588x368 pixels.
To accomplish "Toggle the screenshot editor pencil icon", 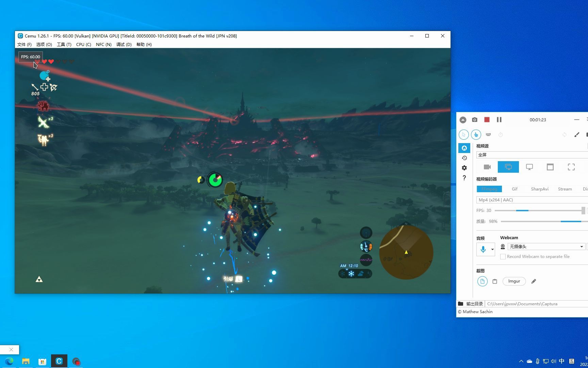I will pyautogui.click(x=534, y=281).
